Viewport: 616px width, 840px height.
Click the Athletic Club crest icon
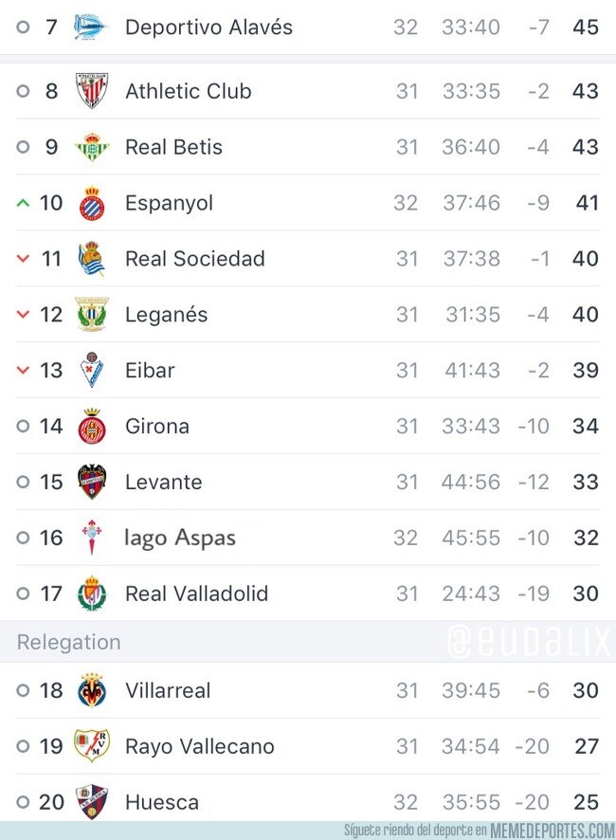point(92,91)
